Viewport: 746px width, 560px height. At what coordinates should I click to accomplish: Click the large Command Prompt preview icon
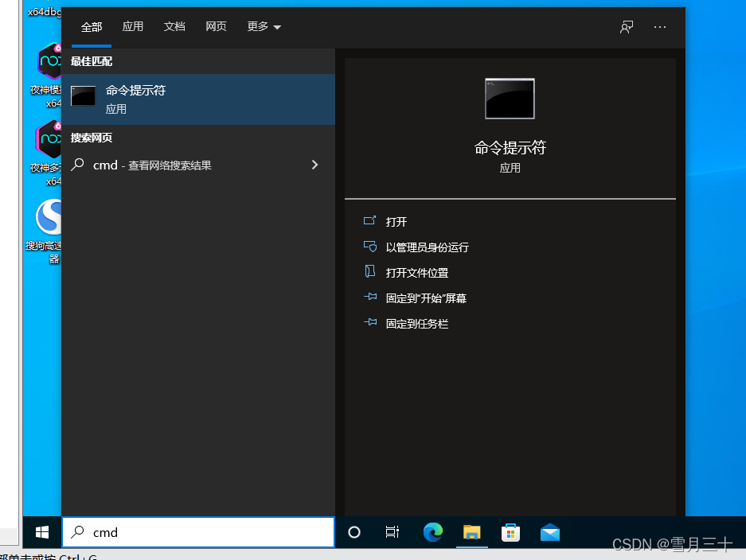(x=510, y=99)
